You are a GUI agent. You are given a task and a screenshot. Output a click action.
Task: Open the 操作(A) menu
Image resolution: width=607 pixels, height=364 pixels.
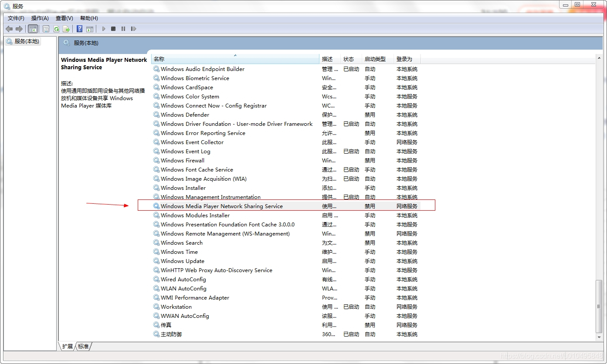coord(40,18)
